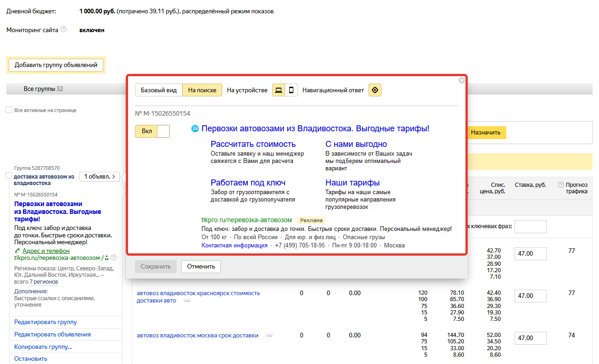Select the desktop device preview icon

(x=279, y=90)
